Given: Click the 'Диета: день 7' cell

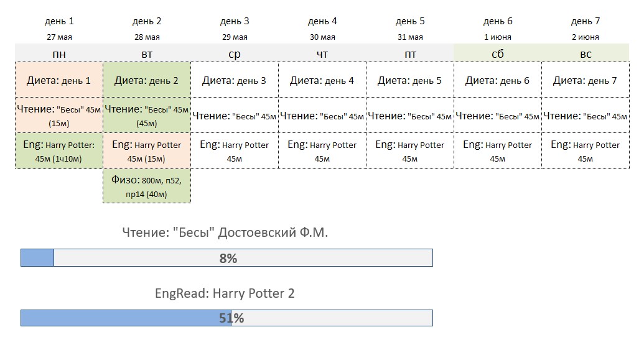Looking at the screenshot, I should pos(586,80).
